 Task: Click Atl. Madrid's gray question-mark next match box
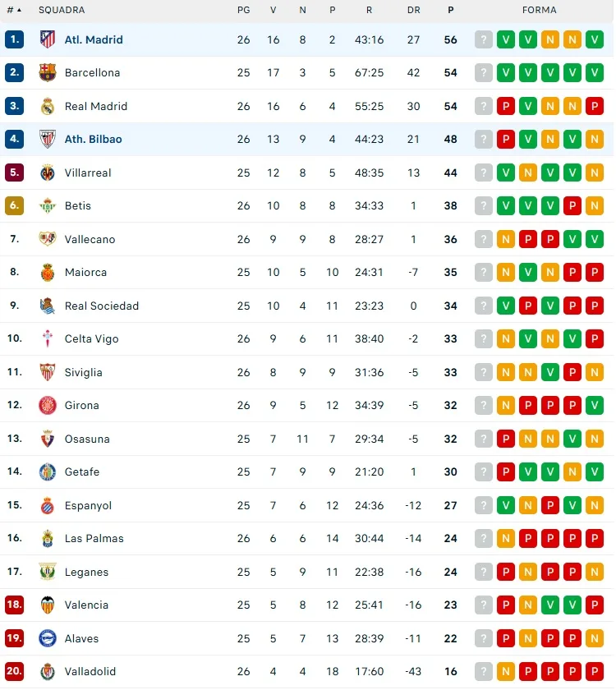point(484,39)
